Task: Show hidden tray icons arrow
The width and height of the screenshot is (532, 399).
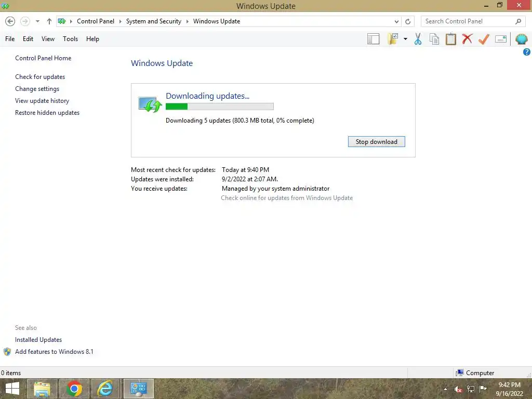Action: point(445,389)
